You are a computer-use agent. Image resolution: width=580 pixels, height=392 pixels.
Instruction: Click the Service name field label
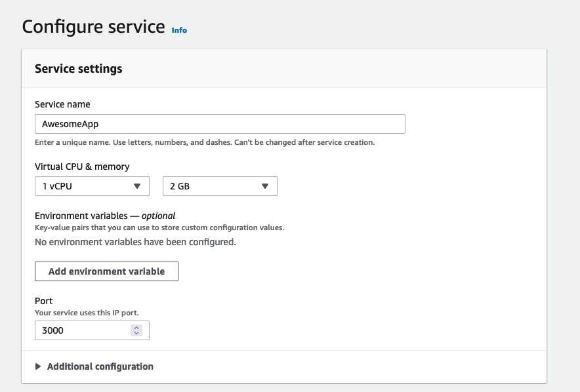pyautogui.click(x=62, y=104)
